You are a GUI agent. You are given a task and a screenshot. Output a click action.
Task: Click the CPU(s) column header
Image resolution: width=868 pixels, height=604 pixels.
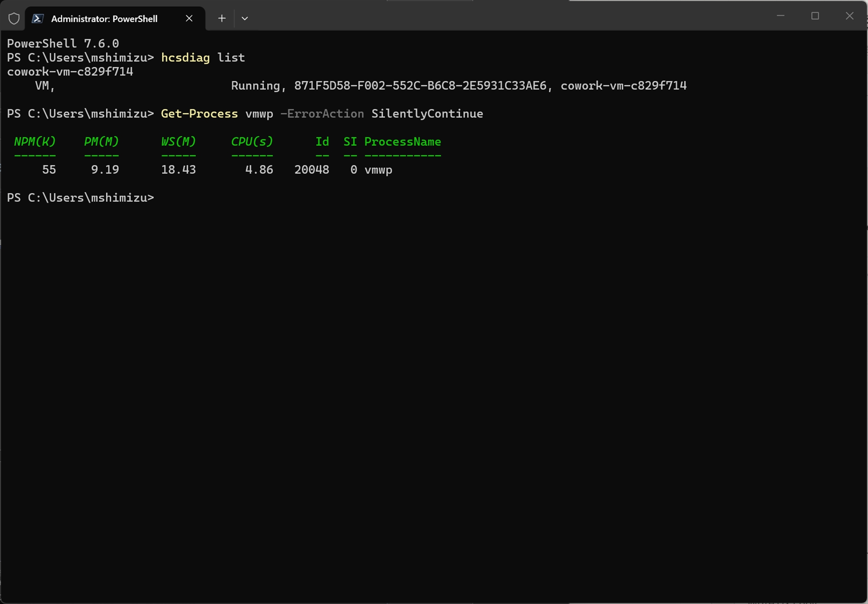coord(252,142)
